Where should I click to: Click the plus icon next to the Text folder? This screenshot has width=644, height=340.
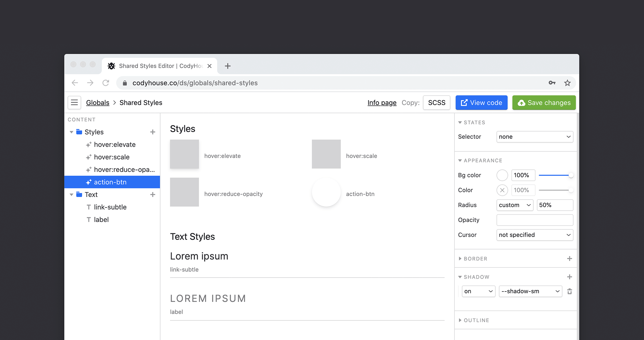[x=153, y=195]
